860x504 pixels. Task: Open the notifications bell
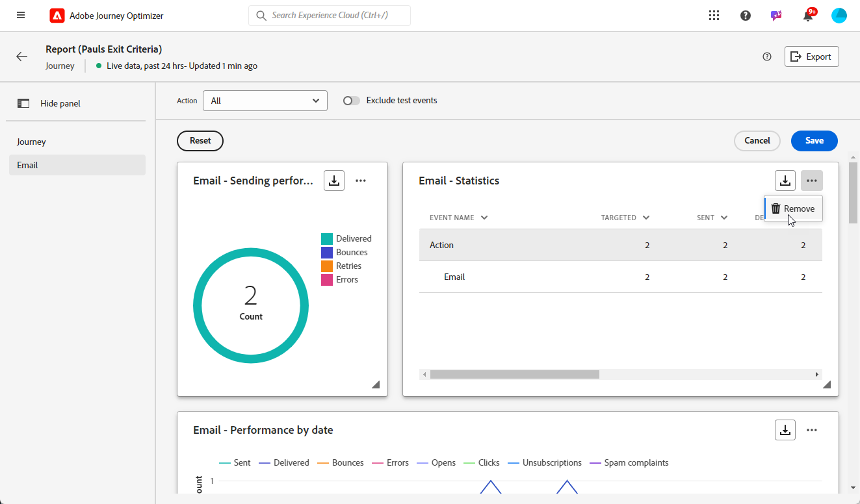[x=808, y=16]
